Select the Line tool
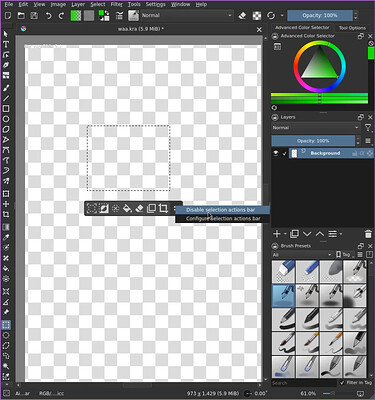The height and width of the screenshot is (400, 375). (x=6, y=98)
